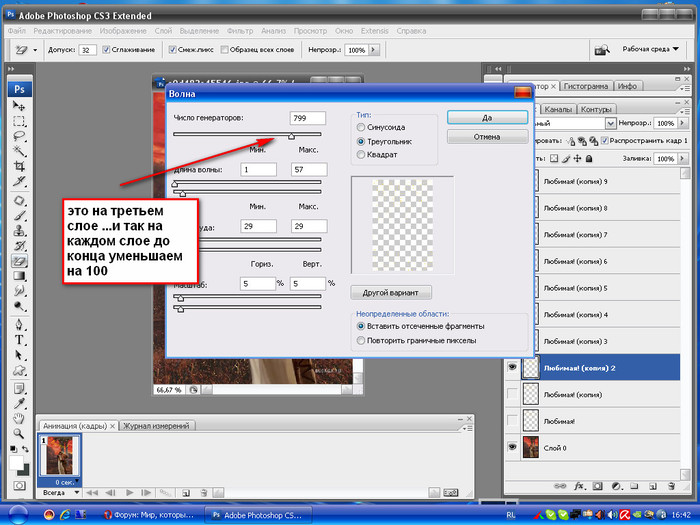700x525 pixels.
Task: Click the delete layer trash icon
Action: click(x=671, y=486)
